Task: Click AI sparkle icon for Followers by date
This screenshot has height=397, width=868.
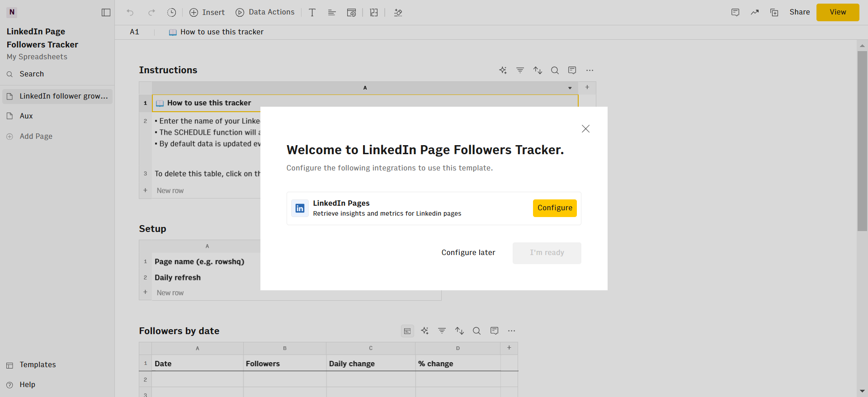Action: [x=425, y=331]
